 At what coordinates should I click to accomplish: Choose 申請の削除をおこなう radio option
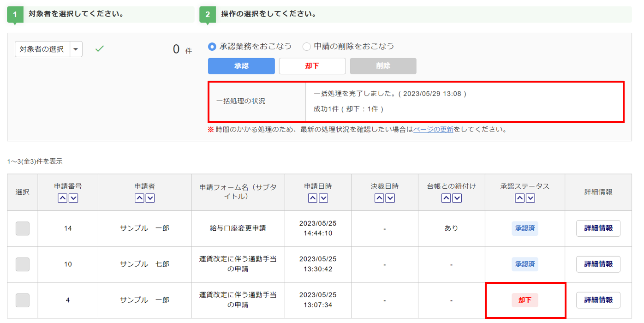(x=307, y=47)
